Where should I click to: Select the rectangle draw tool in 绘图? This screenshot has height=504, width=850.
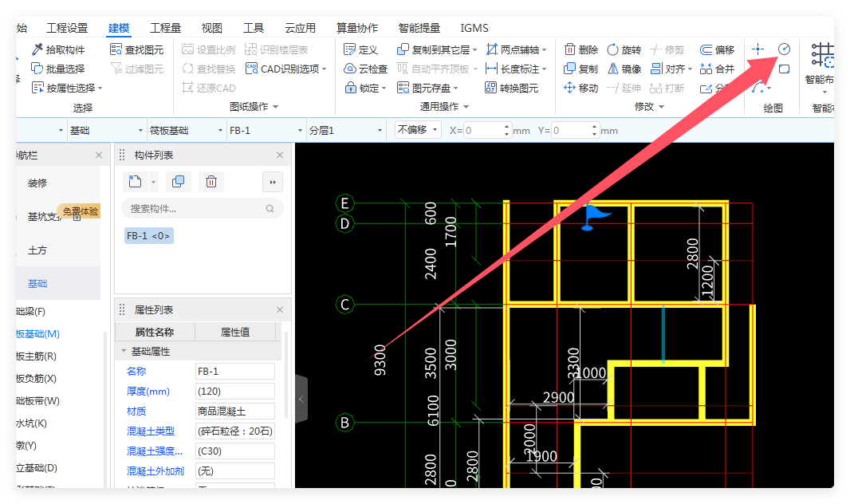[784, 69]
